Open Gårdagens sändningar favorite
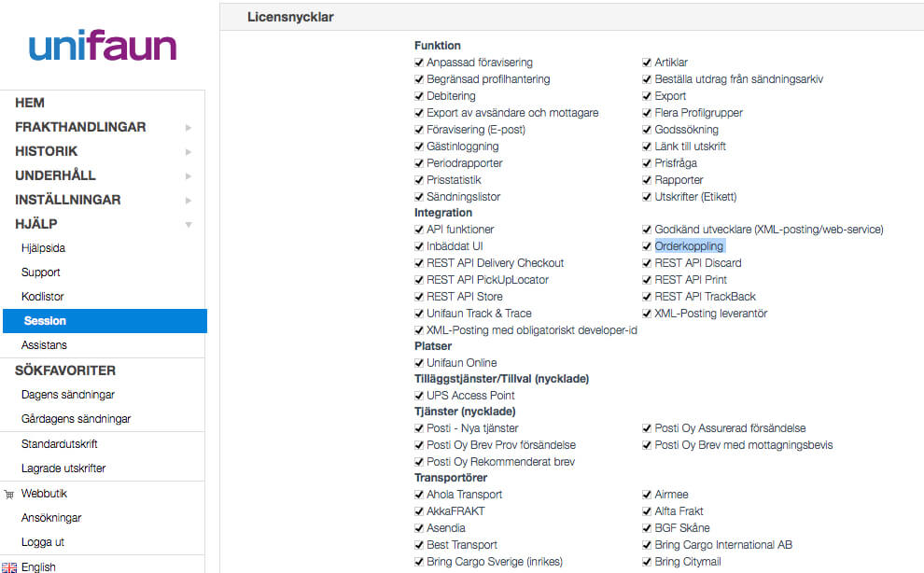This screenshot has height=573, width=924. (x=76, y=418)
